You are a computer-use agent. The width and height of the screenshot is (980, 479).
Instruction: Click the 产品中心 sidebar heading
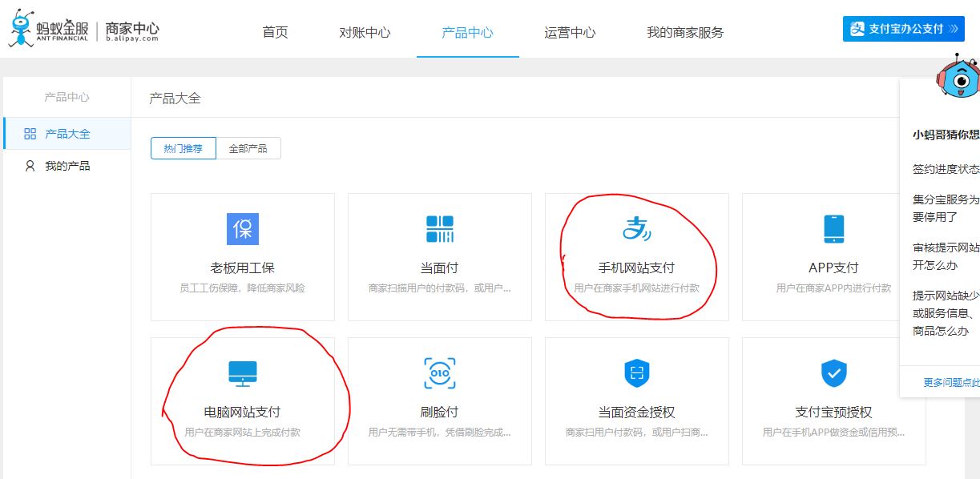(67, 97)
